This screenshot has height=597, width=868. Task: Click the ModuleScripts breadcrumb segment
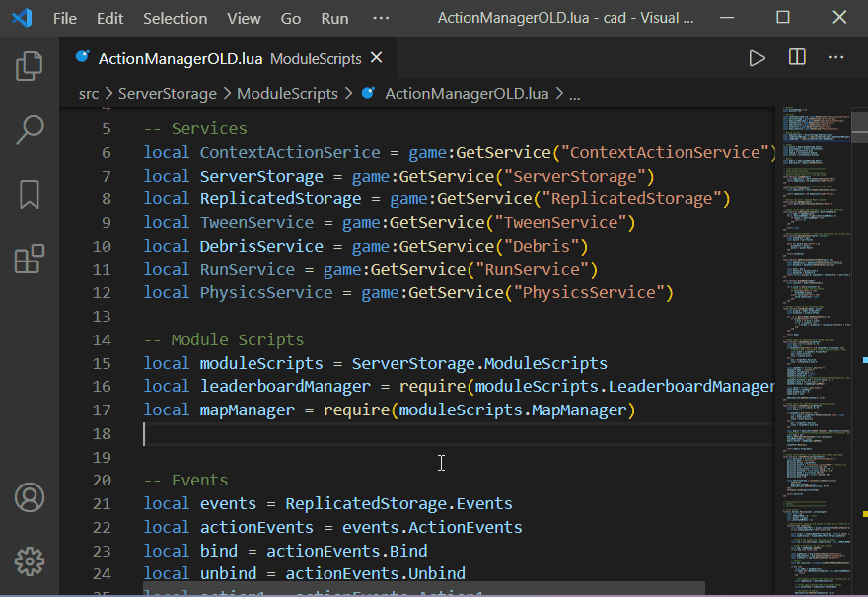(287, 94)
